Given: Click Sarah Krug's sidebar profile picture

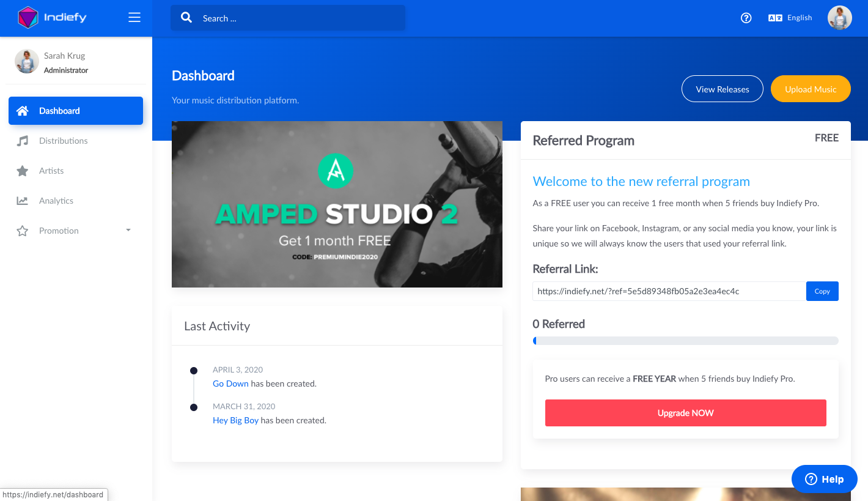Looking at the screenshot, I should point(27,61).
